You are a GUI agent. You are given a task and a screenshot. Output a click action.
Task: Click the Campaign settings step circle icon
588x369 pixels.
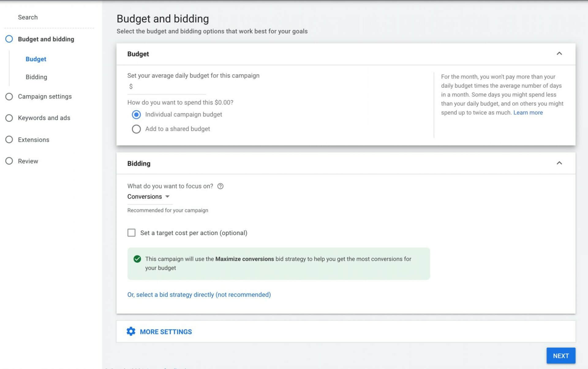pos(9,97)
